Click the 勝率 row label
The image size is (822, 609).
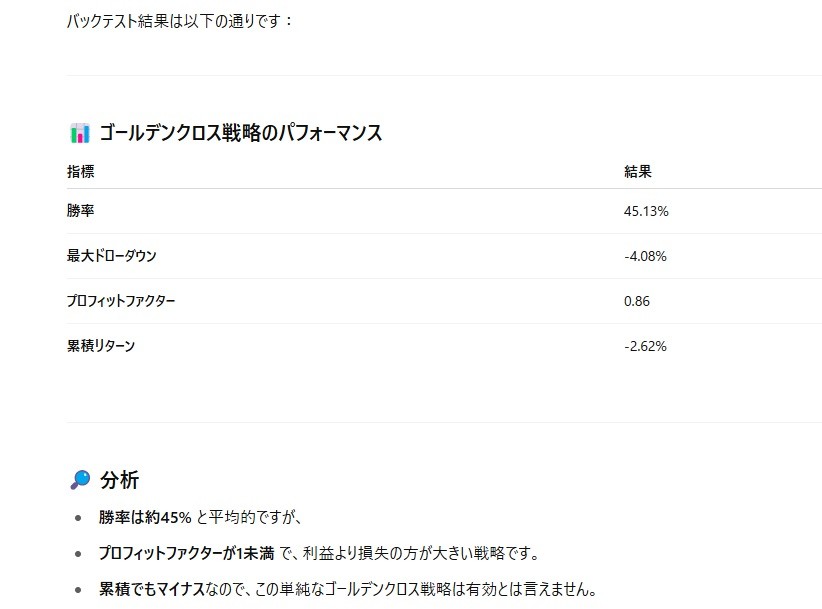pos(81,211)
